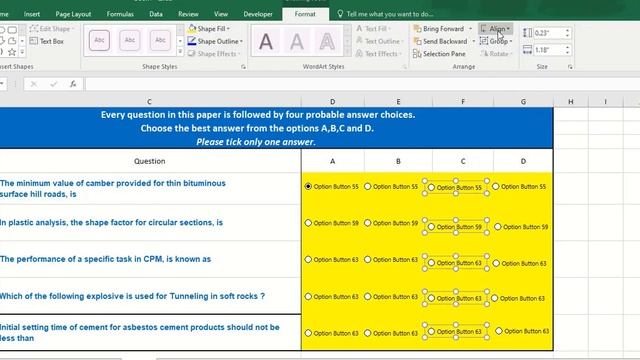640x360 pixels.
Task: Open Text Outline options
Action: point(379,41)
